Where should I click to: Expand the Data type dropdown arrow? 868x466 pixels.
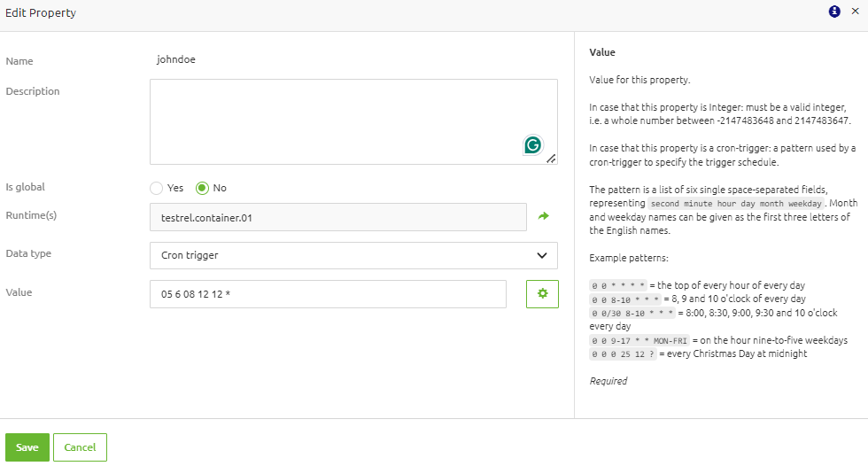click(542, 255)
